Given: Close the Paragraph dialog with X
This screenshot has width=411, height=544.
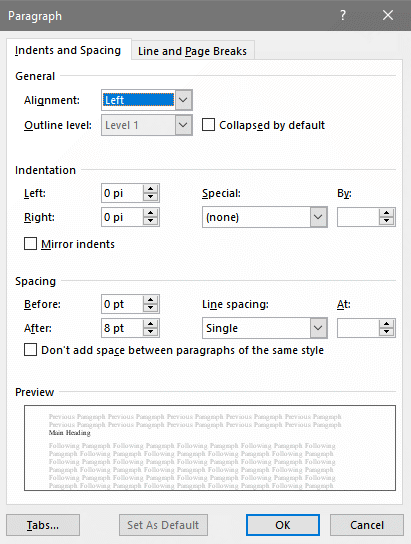Looking at the screenshot, I should click(x=388, y=15).
